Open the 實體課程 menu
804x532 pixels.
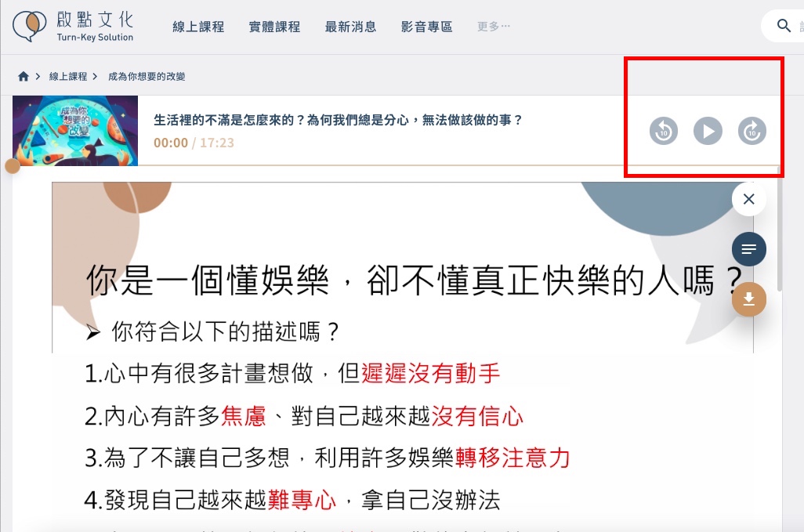pyautogui.click(x=274, y=27)
